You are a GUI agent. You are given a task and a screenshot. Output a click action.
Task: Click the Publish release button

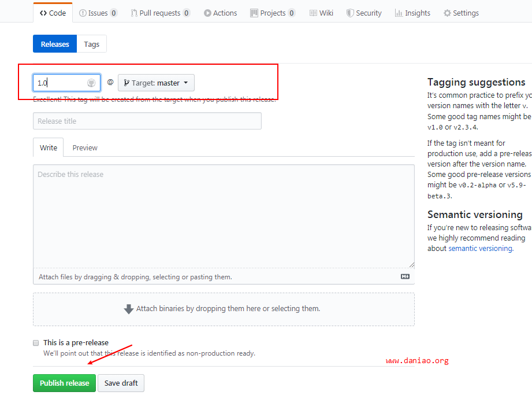[64, 383]
